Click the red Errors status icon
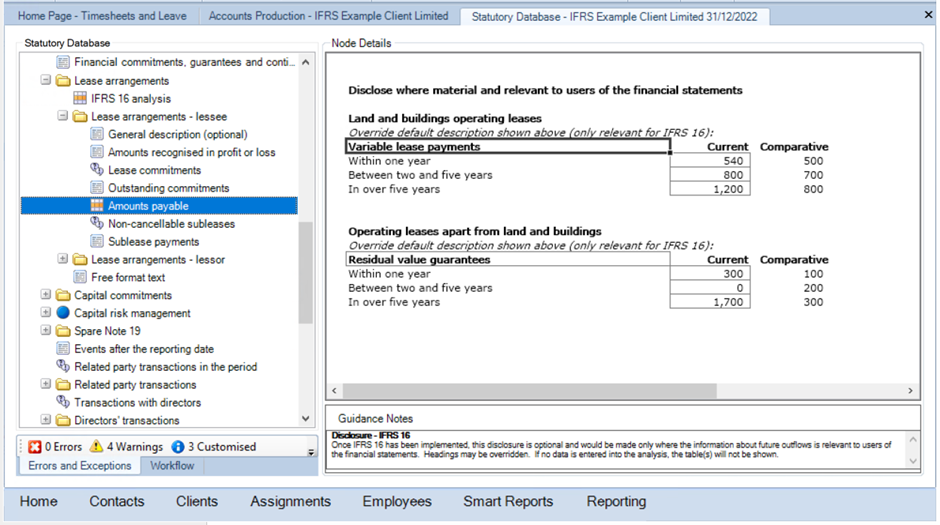This screenshot has height=525, width=940. pyautogui.click(x=35, y=446)
